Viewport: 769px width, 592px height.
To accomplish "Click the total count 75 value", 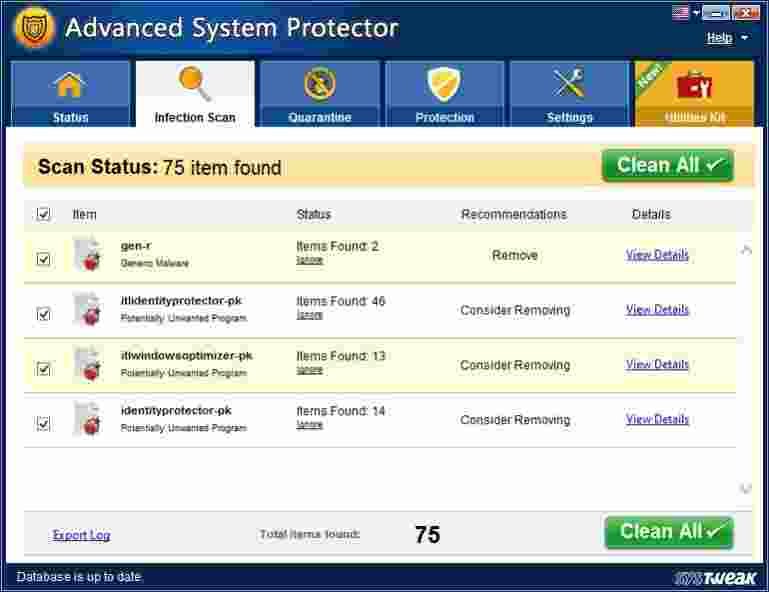I will [427, 535].
